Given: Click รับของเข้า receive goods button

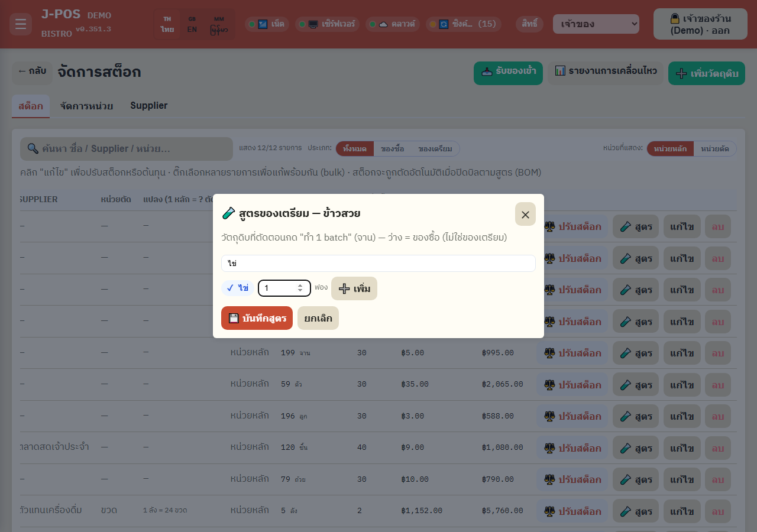Looking at the screenshot, I should coord(508,73).
